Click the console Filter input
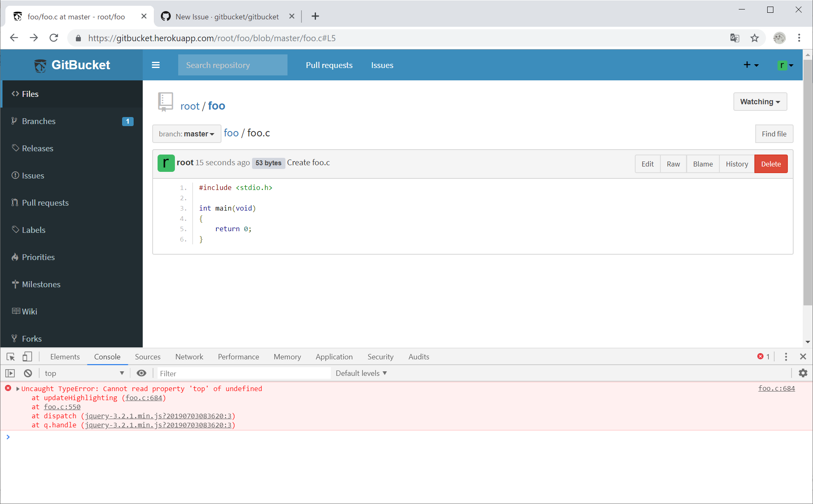Image resolution: width=813 pixels, height=504 pixels. [x=243, y=373]
